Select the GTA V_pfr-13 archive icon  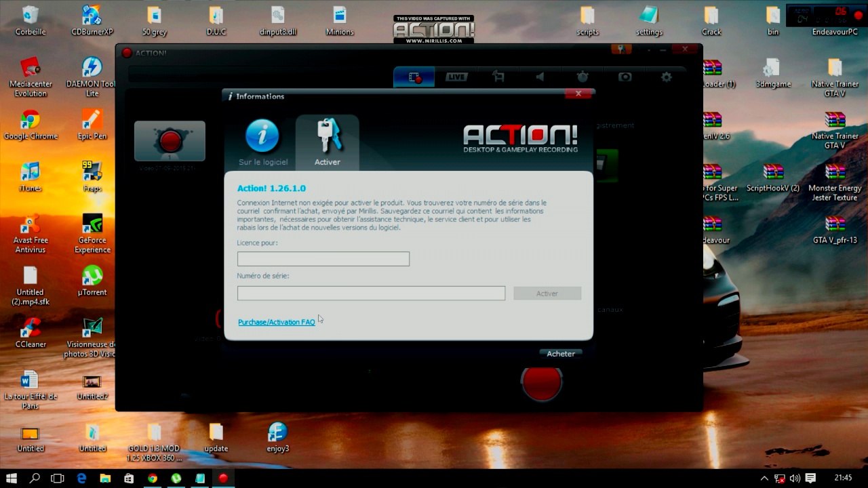(835, 229)
